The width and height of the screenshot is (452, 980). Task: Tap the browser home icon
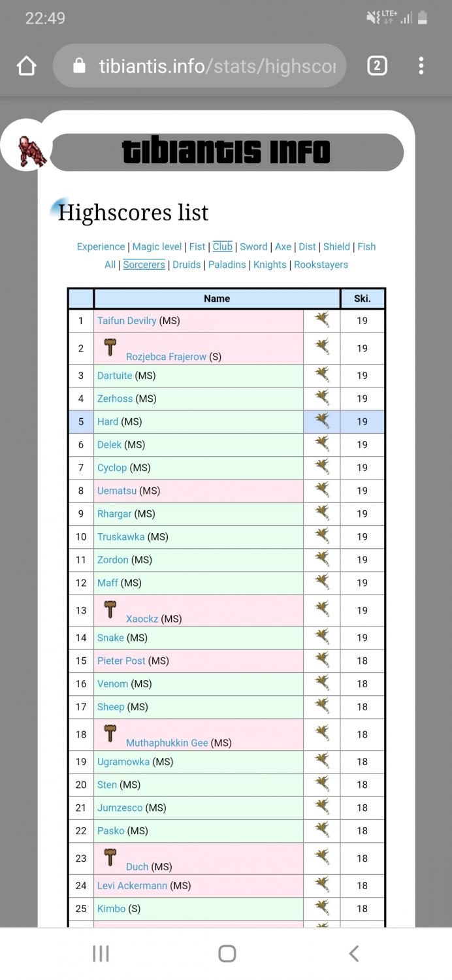pyautogui.click(x=26, y=66)
